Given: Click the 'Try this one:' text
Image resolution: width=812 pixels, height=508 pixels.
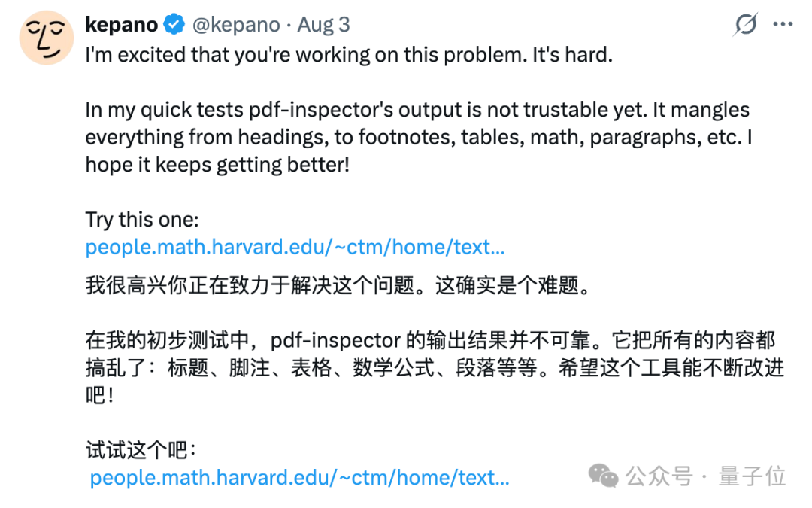Looking at the screenshot, I should pyautogui.click(x=142, y=220).
